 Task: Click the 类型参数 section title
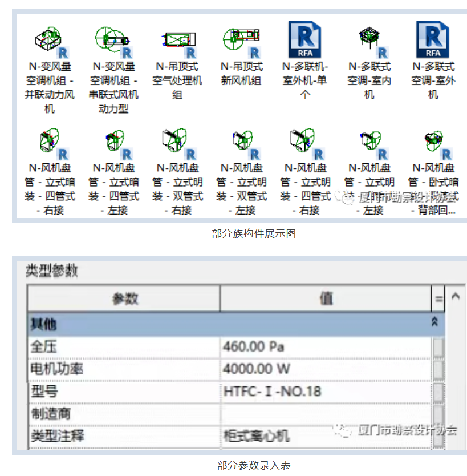click(x=51, y=271)
